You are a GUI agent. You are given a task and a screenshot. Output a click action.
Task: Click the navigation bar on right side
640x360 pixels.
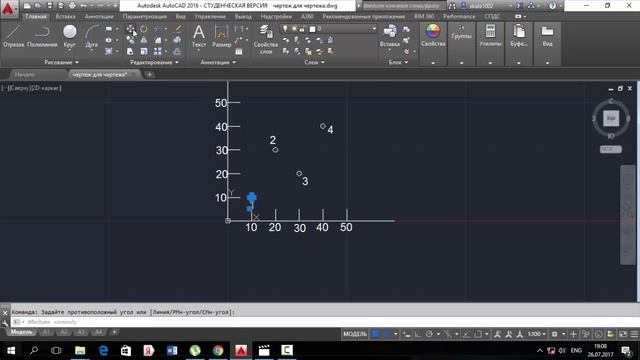[x=628, y=215]
